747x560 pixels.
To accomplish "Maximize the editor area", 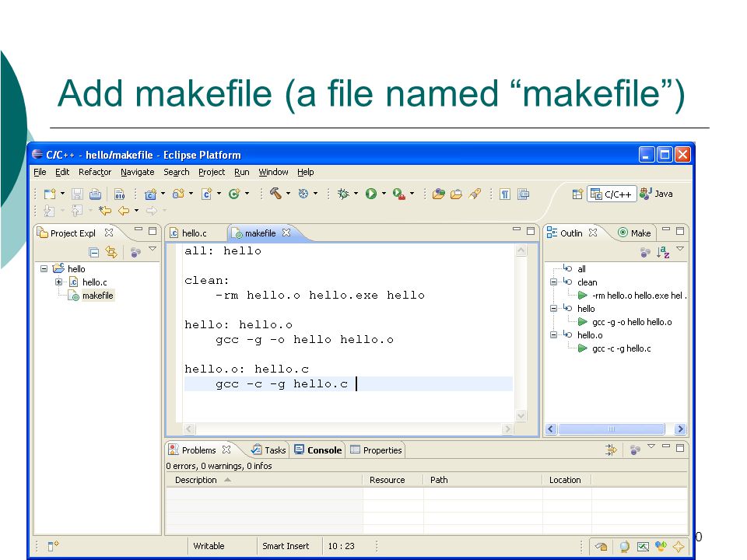I will click(531, 230).
